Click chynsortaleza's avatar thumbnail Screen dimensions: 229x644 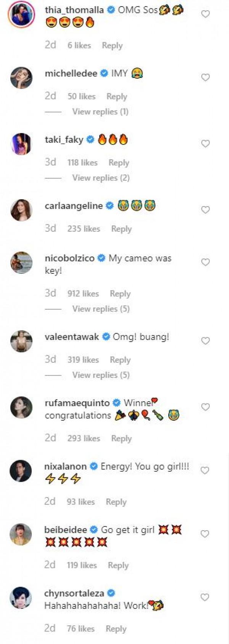pos(21,598)
